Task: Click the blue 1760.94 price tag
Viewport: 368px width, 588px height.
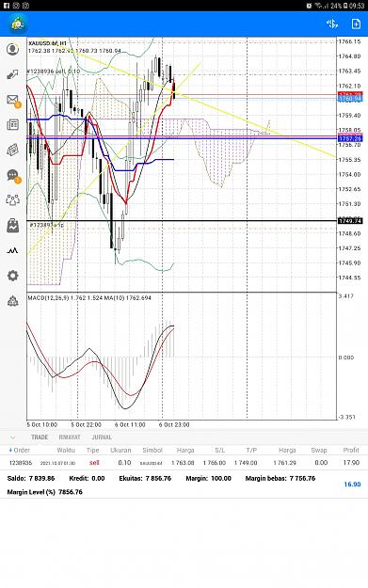Action: 350,99
